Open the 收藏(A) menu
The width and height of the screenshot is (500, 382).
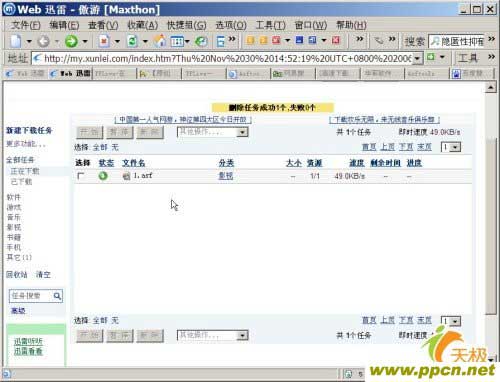(142, 25)
